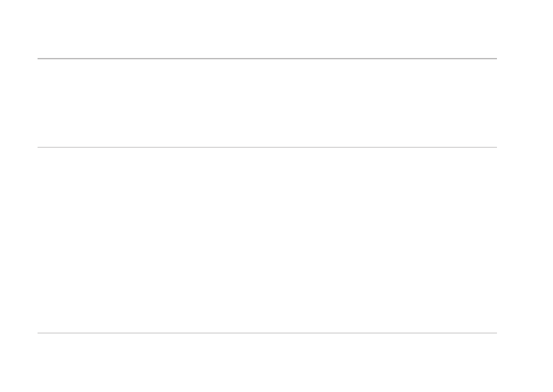
Task: Click the blank left margin beside the first section
Action: (x=18, y=103)
